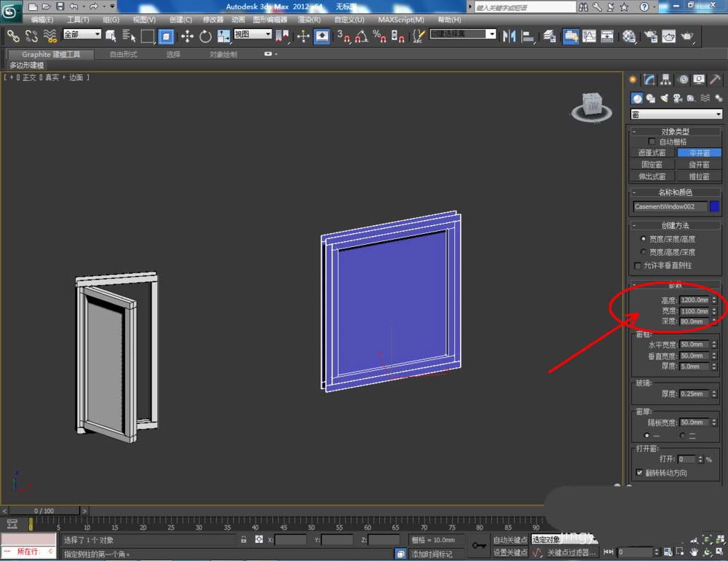Image resolution: width=728 pixels, height=561 pixels.
Task: Select the Shapes category icon
Action: click(x=650, y=98)
